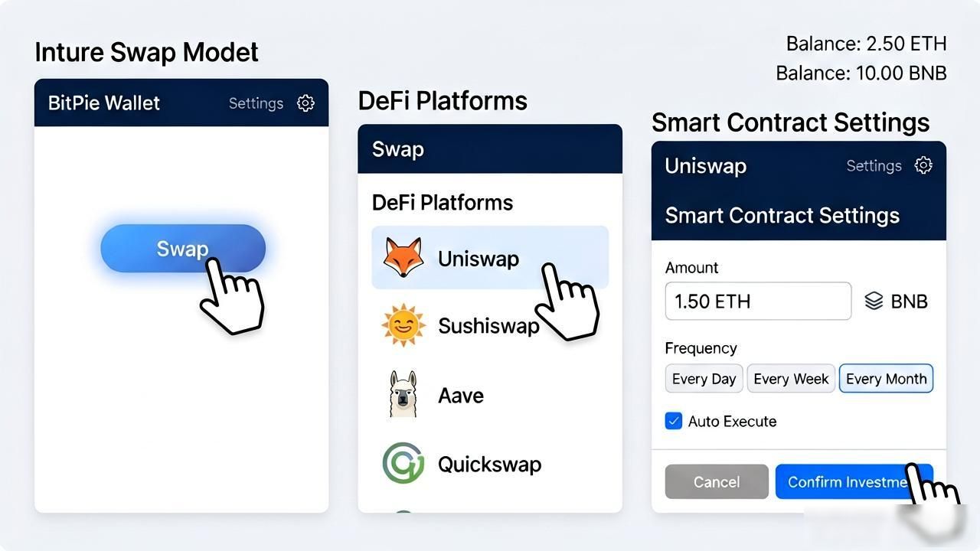Select the Uniswap fox icon
The width and height of the screenshot is (980, 551).
pyautogui.click(x=403, y=258)
